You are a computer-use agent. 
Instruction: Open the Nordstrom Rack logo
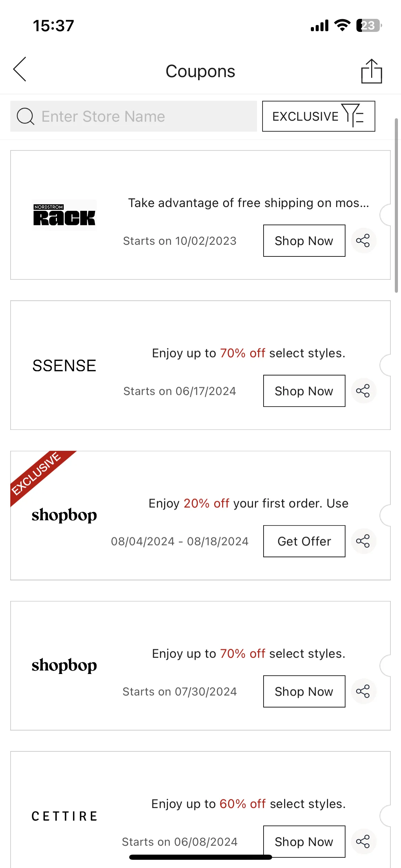64,215
